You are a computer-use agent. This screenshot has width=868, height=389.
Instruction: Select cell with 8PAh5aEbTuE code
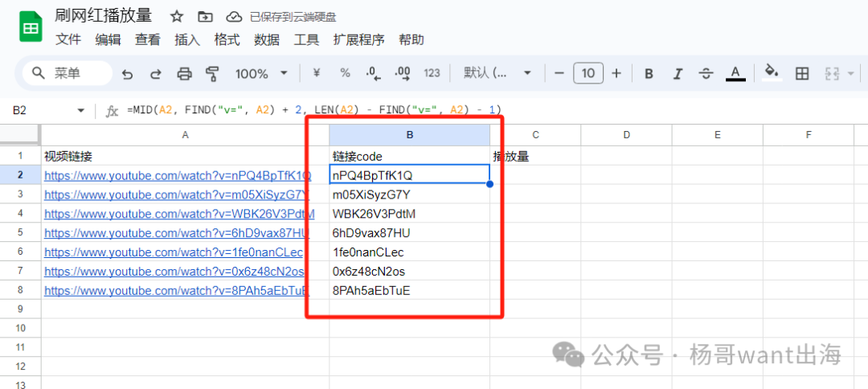(410, 290)
